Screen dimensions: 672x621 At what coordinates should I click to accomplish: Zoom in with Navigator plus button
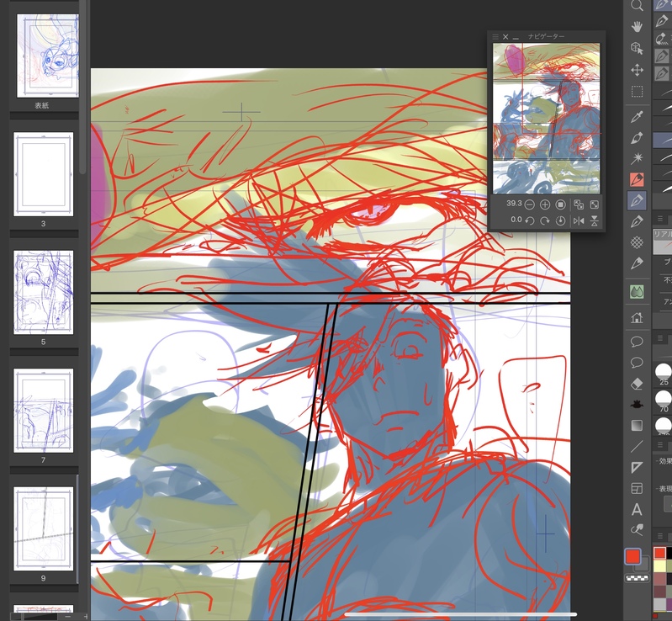[x=545, y=205]
